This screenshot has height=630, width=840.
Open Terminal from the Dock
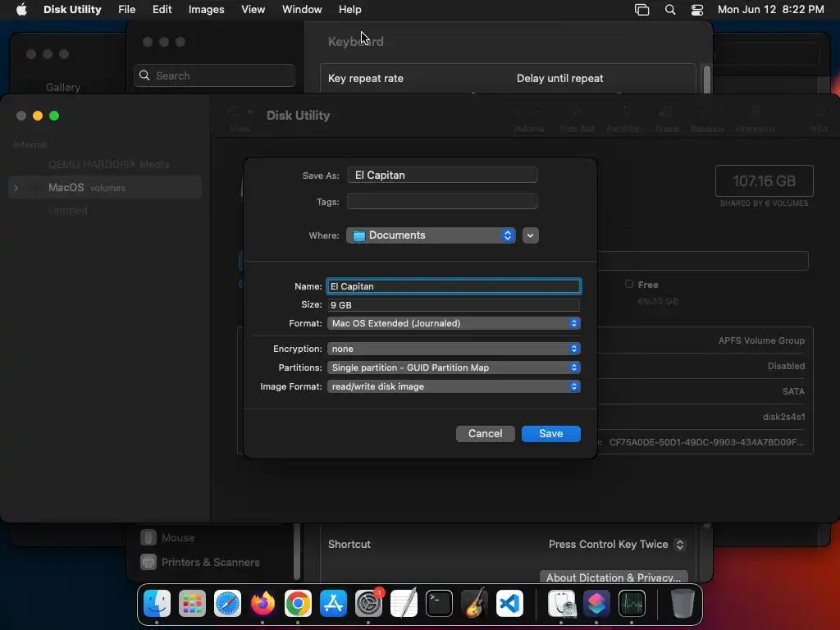coord(440,604)
